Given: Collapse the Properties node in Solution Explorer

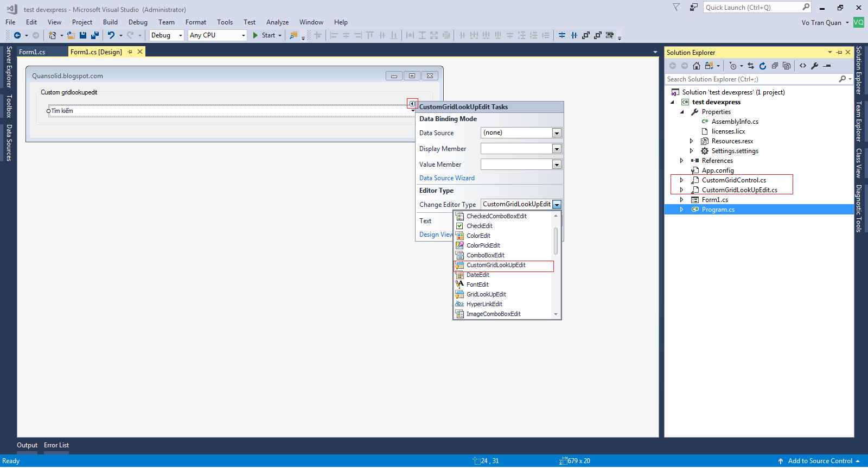Looking at the screenshot, I should click(682, 112).
